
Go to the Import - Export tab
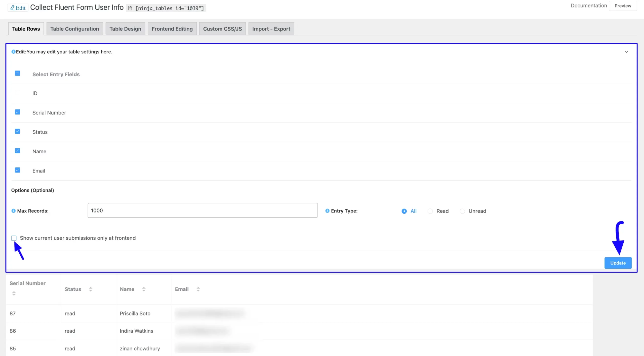pyautogui.click(x=271, y=29)
